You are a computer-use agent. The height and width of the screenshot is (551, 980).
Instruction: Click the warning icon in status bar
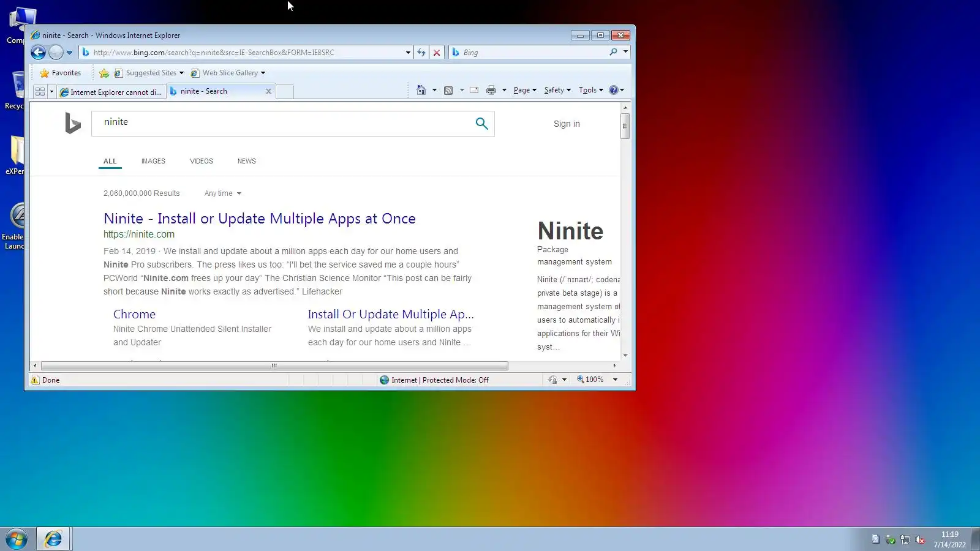point(35,380)
